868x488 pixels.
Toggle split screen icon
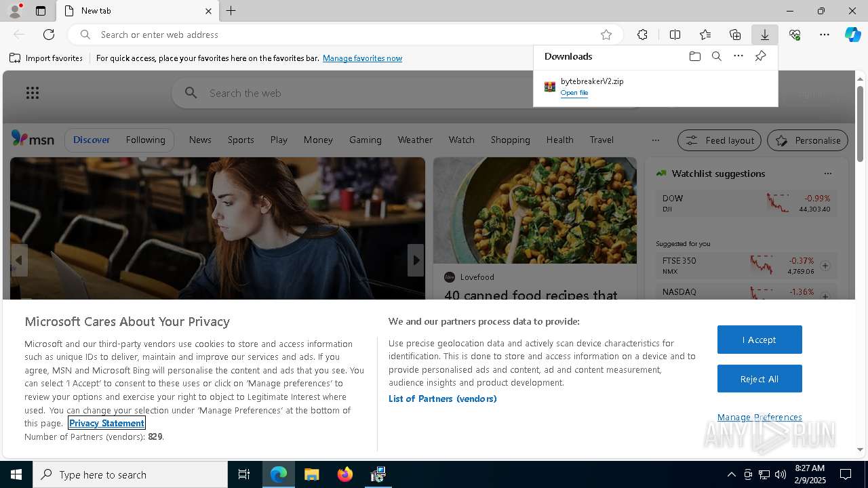[x=675, y=35]
